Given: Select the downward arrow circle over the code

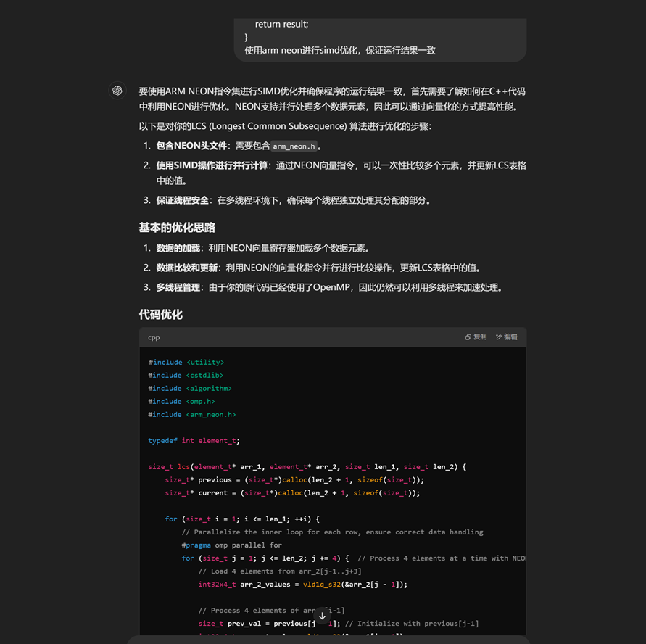Looking at the screenshot, I should pyautogui.click(x=322, y=615).
